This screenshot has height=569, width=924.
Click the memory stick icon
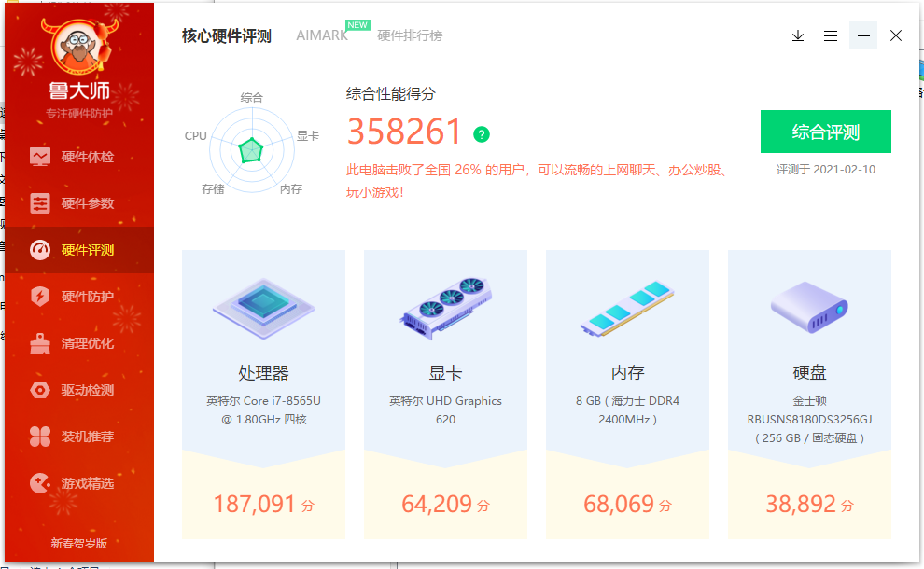(627, 308)
